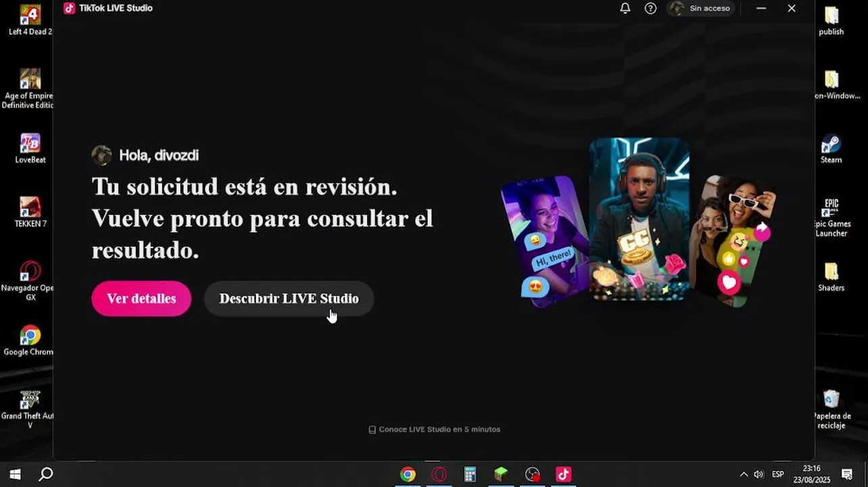Viewport: 868px width, 487px height.
Task: Open the help question mark icon
Action: (x=650, y=8)
